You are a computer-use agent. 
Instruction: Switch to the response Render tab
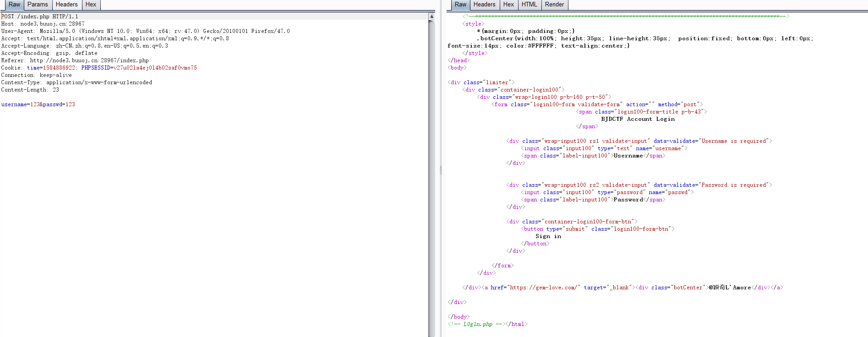tap(554, 5)
